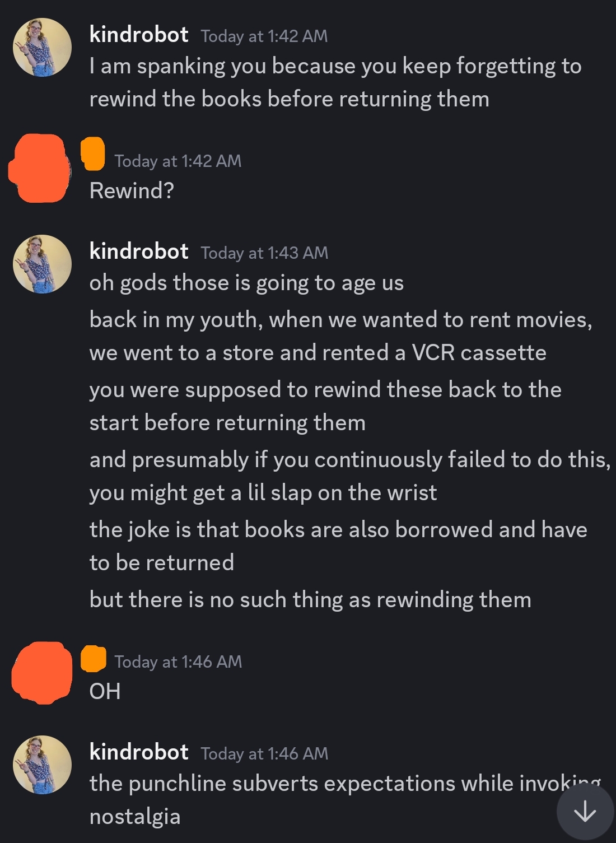The height and width of the screenshot is (843, 616).
Task: Tap the redacted username above "OH"
Action: point(94,659)
